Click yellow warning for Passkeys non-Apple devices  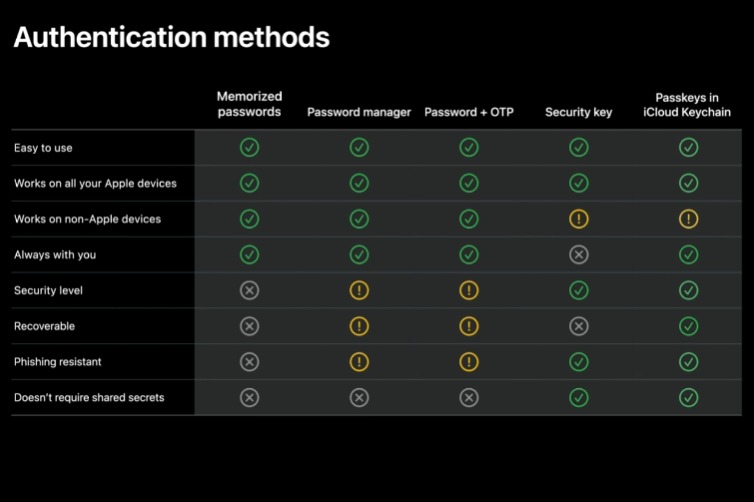688,219
